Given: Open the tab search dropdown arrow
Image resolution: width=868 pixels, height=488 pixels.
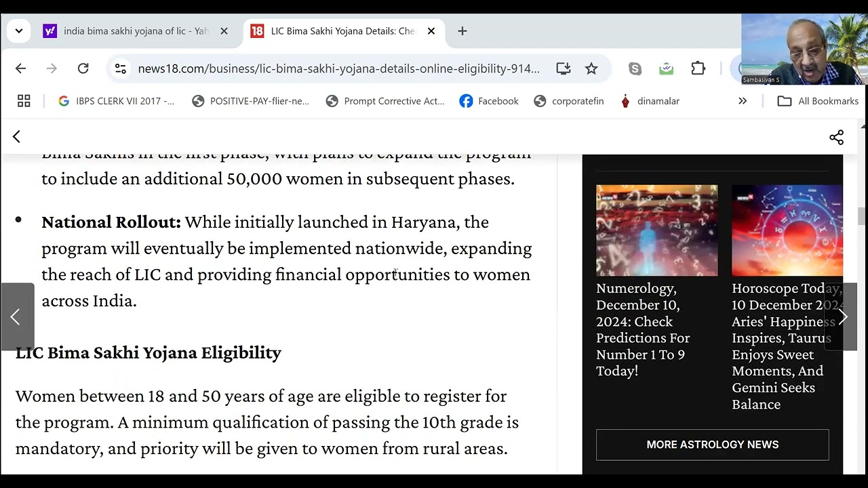Looking at the screenshot, I should pyautogui.click(x=18, y=31).
